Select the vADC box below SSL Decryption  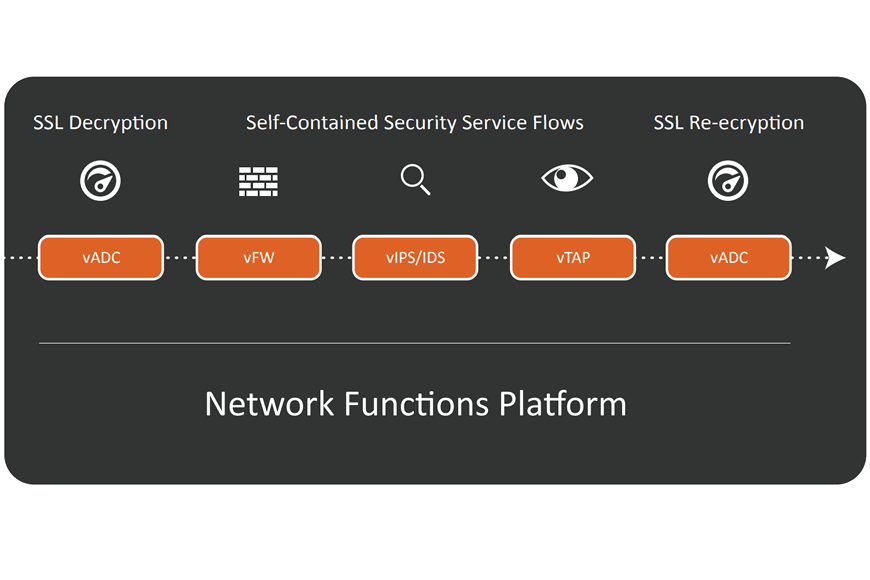[x=101, y=258]
